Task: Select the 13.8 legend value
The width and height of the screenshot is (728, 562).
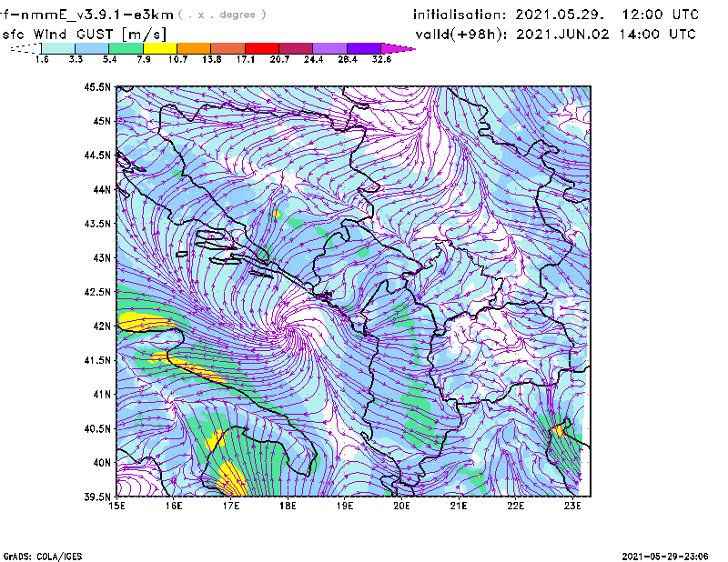Action: coord(212,59)
